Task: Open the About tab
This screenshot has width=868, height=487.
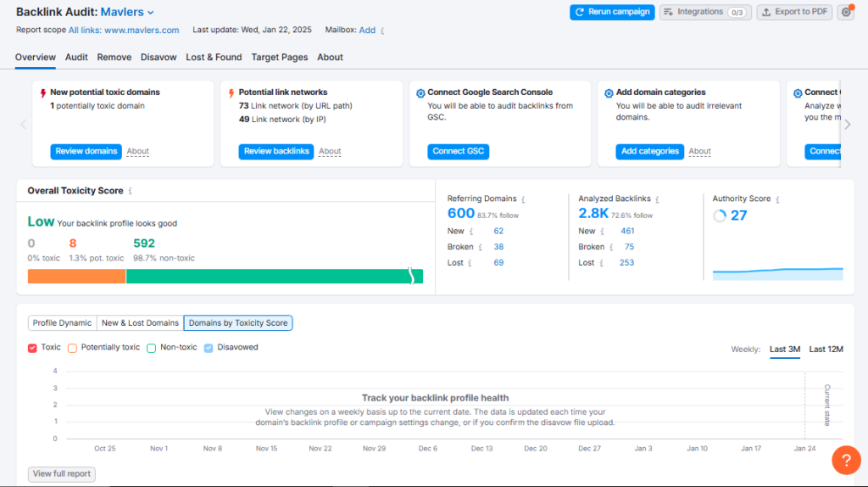Action: tap(330, 57)
